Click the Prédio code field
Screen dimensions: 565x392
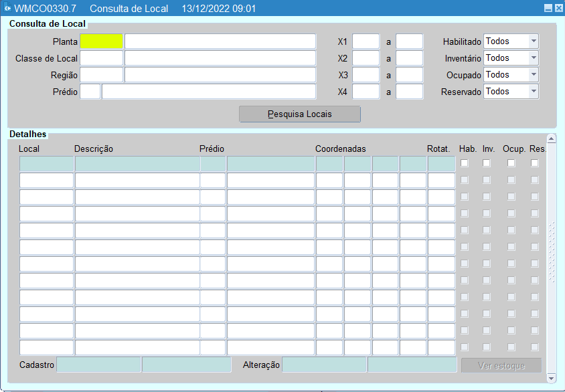[x=90, y=92]
